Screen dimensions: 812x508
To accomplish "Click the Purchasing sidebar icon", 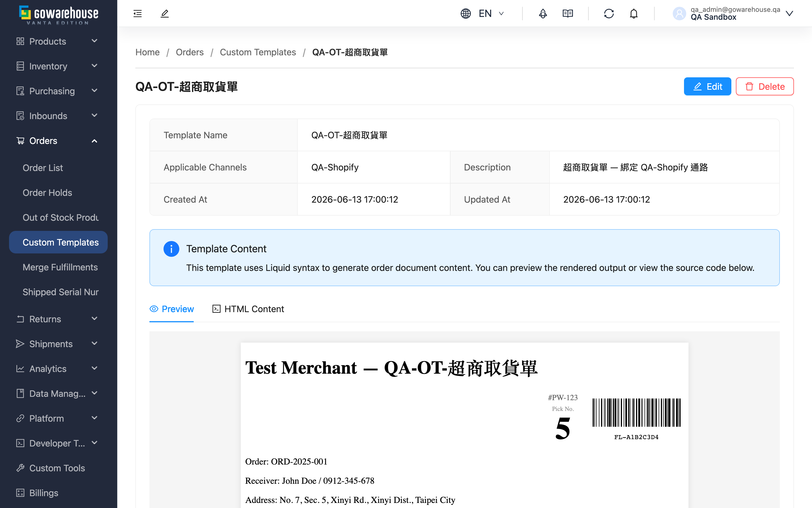I will pyautogui.click(x=20, y=91).
